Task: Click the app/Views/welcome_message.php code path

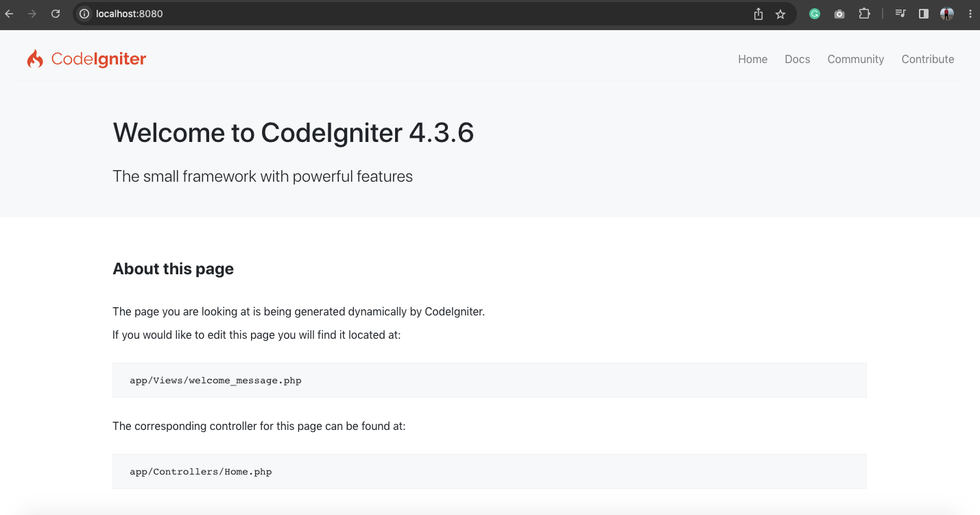Action: point(215,381)
